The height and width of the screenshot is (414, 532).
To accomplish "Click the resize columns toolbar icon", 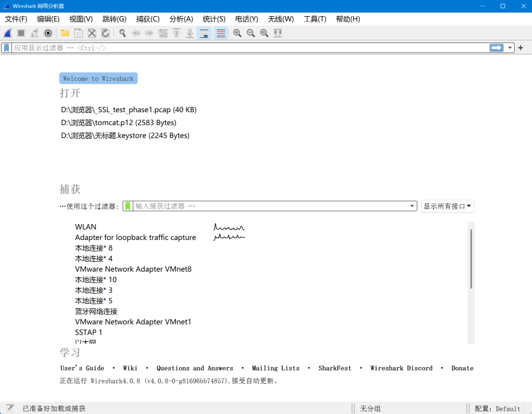I will [x=278, y=33].
